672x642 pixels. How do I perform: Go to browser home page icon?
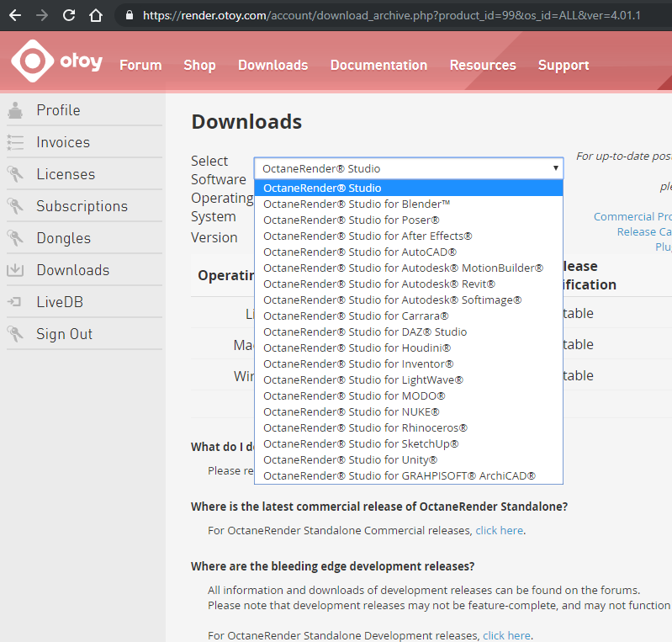tap(96, 15)
